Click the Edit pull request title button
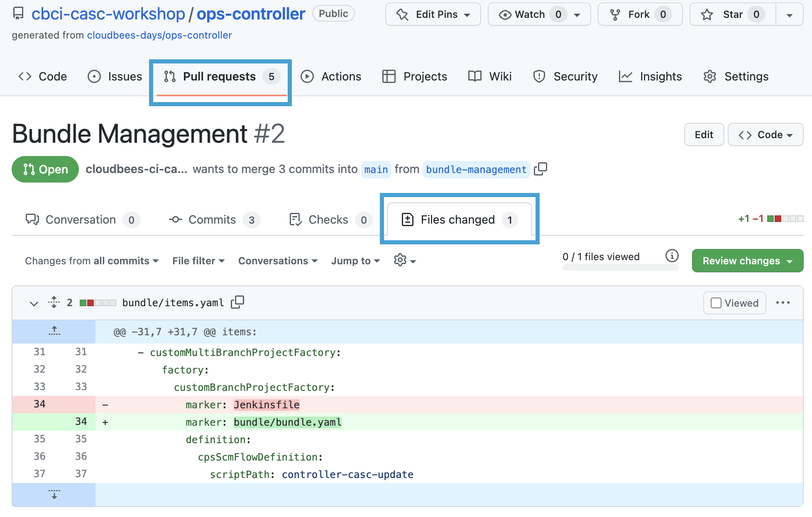This screenshot has width=812, height=517. 704,134
